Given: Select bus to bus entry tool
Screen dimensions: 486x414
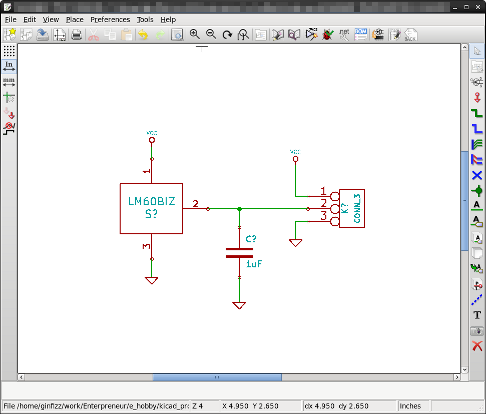Looking at the screenshot, I should point(477,160).
